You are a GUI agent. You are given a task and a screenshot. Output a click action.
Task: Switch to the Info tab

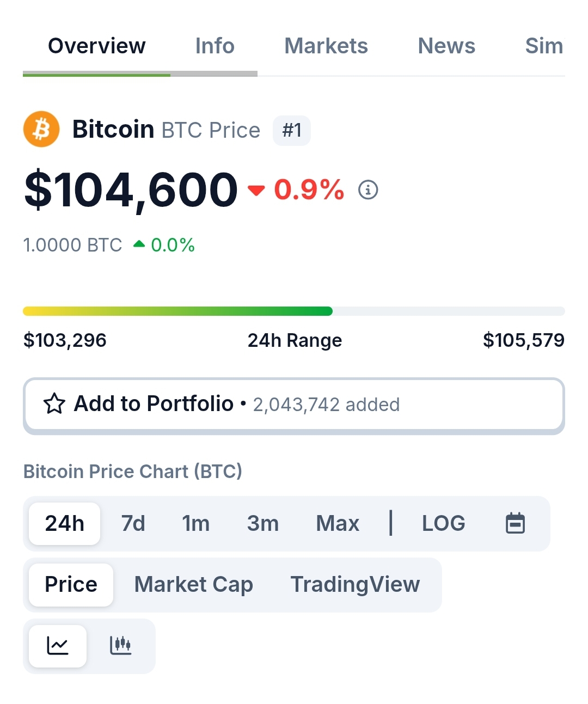pyautogui.click(x=215, y=46)
